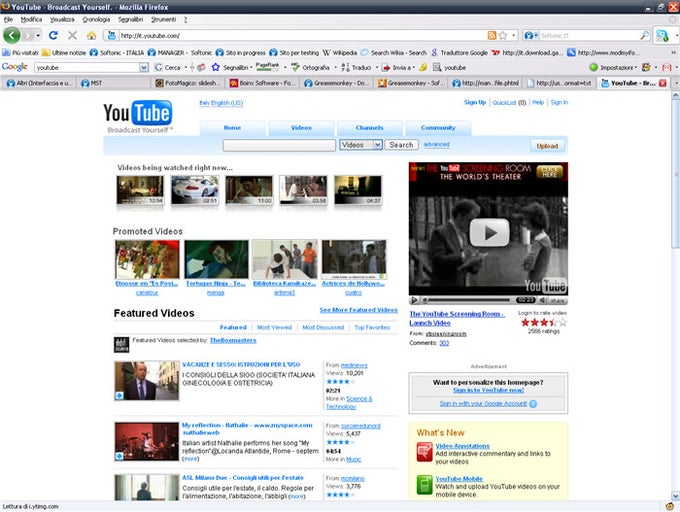Screen dimensions: 680x512
Task: Click the Google toolbar logo
Action: pyautogui.click(x=14, y=67)
